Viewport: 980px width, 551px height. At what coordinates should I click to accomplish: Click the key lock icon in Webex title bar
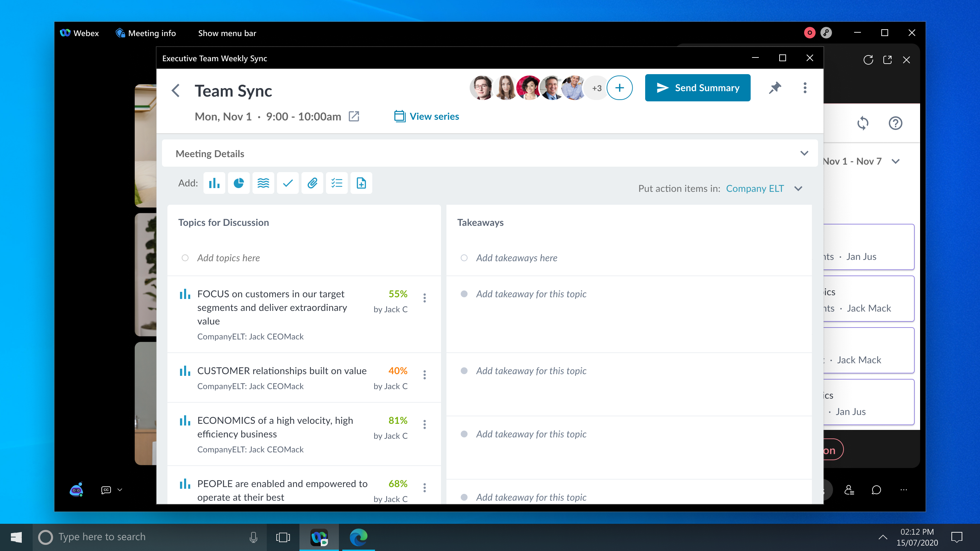click(x=826, y=33)
